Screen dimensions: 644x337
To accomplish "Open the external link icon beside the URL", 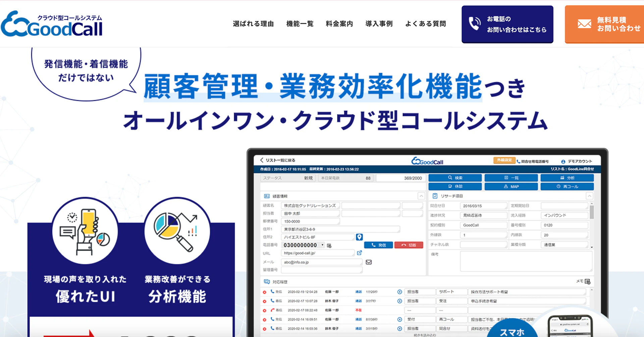I will pos(359,253).
